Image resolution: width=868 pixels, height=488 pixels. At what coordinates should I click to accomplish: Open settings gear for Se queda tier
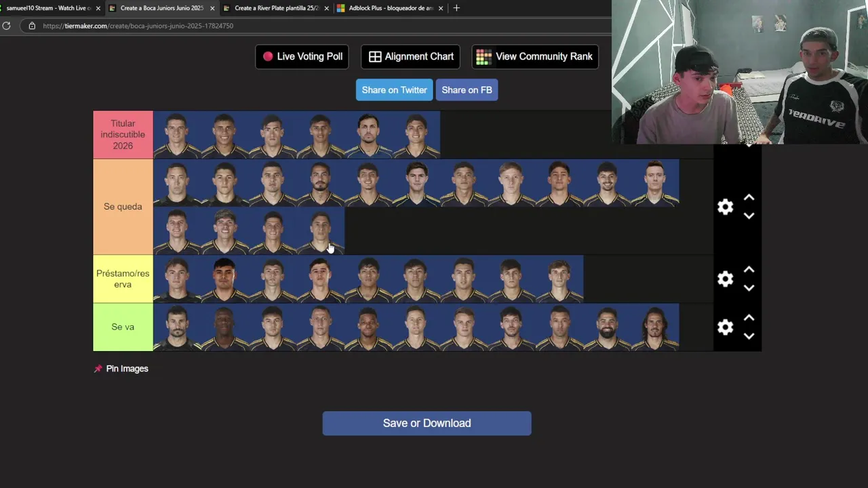point(726,207)
